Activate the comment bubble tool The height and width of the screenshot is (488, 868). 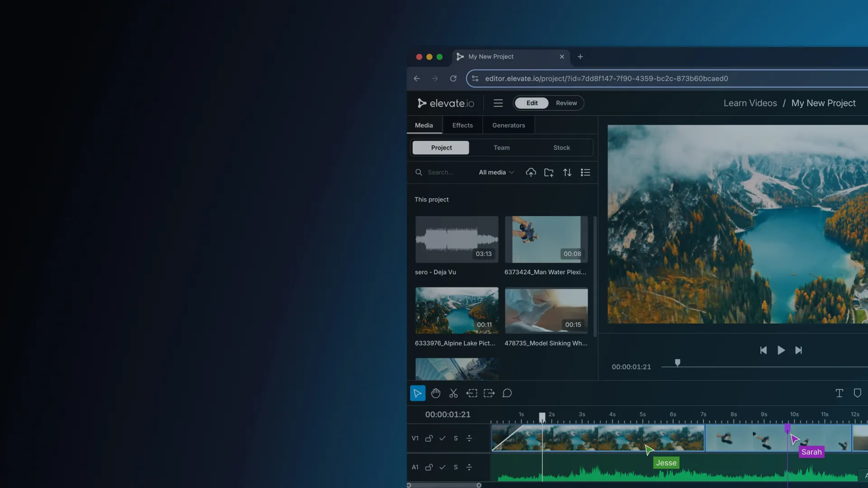coord(507,393)
